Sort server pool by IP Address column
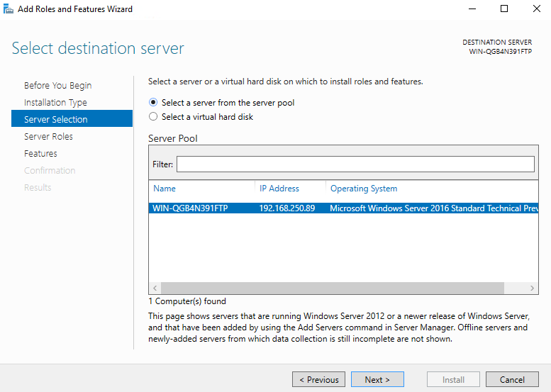This screenshot has height=392, width=551. point(279,189)
